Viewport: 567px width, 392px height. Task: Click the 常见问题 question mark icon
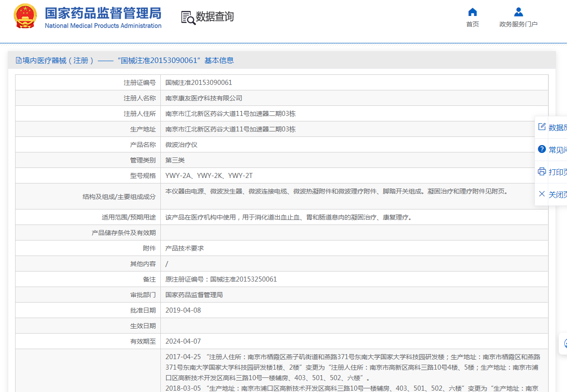click(x=542, y=149)
